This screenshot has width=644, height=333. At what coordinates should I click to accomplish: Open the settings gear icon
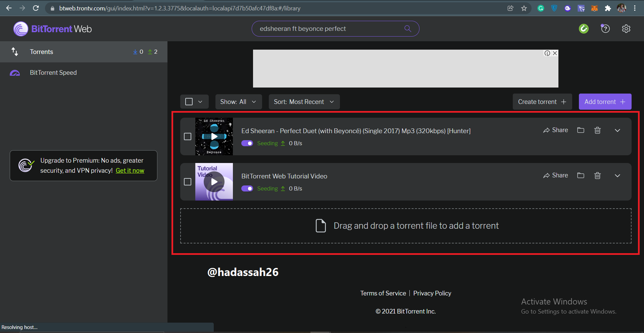(x=626, y=29)
